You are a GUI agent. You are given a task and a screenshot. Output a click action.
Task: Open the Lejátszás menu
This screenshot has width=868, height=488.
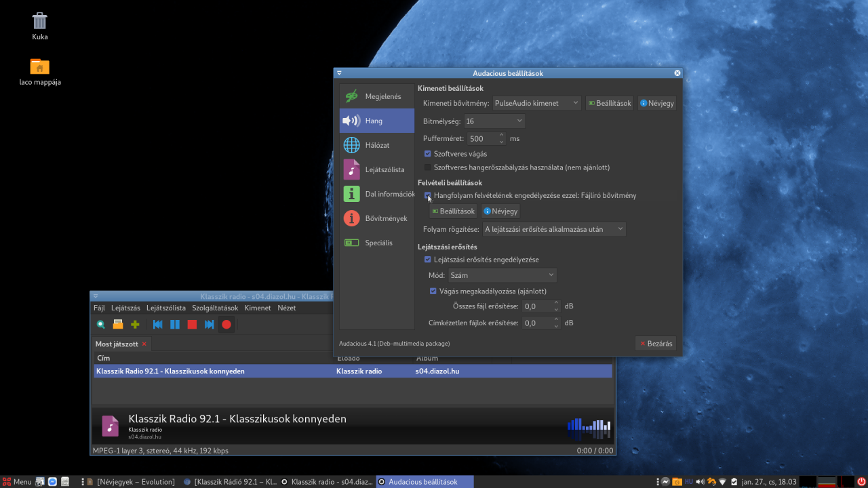125,308
